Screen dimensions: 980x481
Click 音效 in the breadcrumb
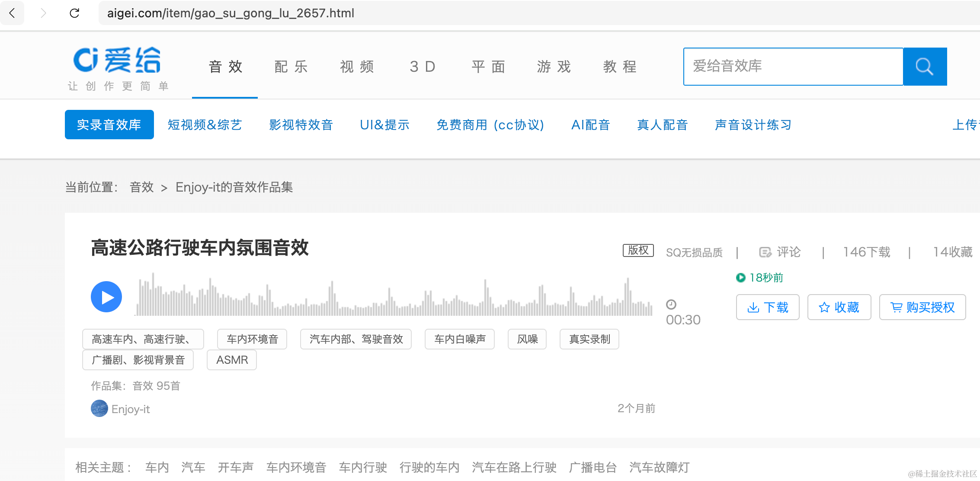point(141,187)
